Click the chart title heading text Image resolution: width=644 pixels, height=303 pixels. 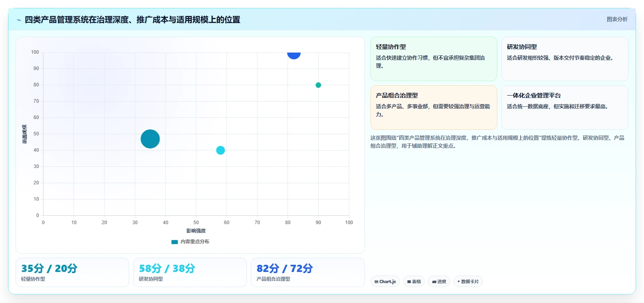tap(132, 20)
